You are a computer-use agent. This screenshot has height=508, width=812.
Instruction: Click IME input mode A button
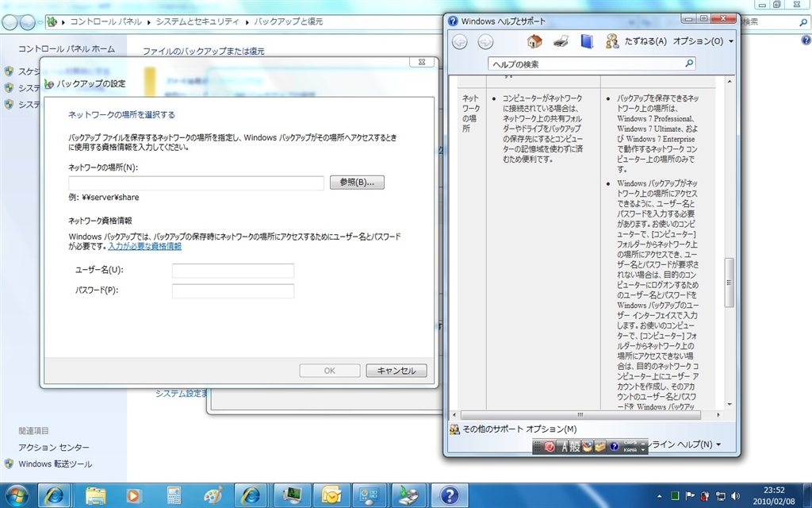point(564,446)
